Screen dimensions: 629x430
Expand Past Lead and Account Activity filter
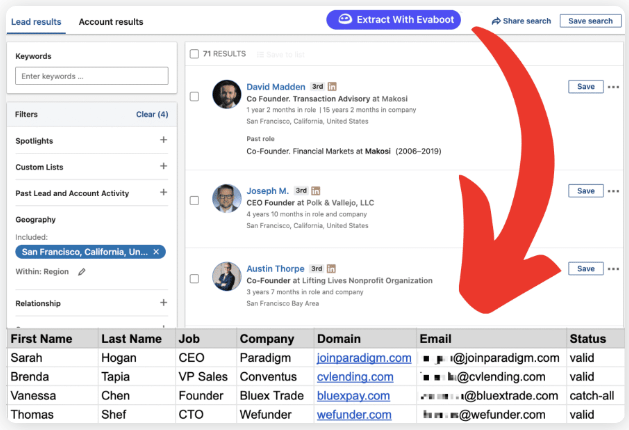click(x=163, y=193)
